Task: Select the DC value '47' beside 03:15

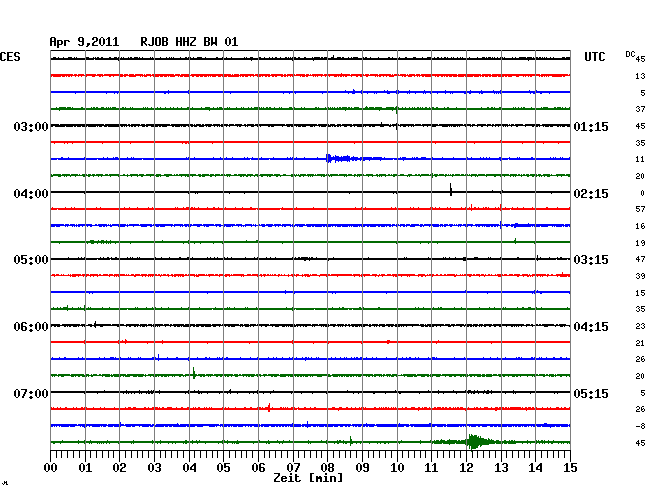Action: [640, 259]
